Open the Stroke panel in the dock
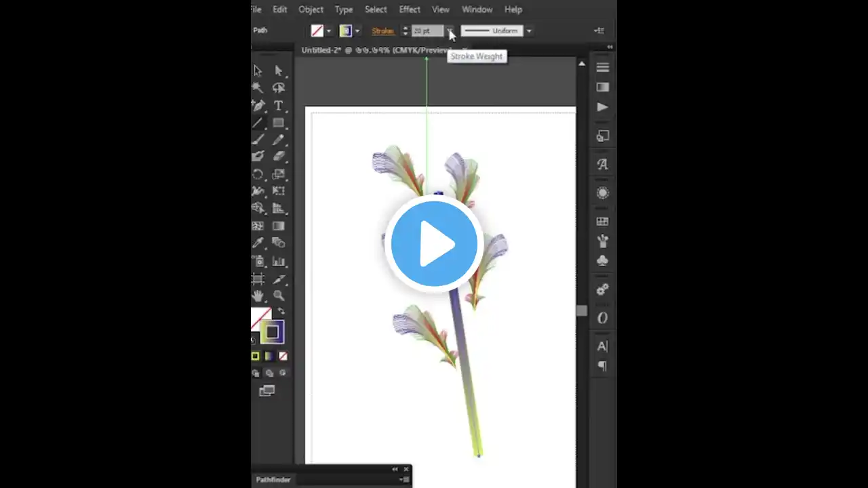Image resolution: width=868 pixels, height=488 pixels. tap(602, 67)
